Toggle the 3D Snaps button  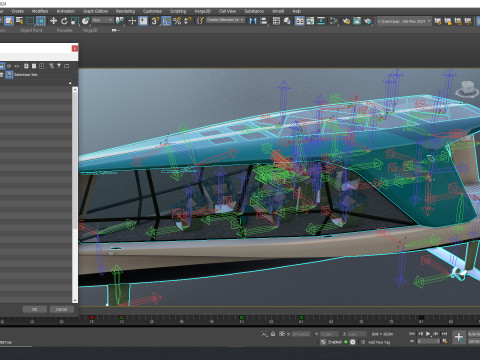(155, 21)
